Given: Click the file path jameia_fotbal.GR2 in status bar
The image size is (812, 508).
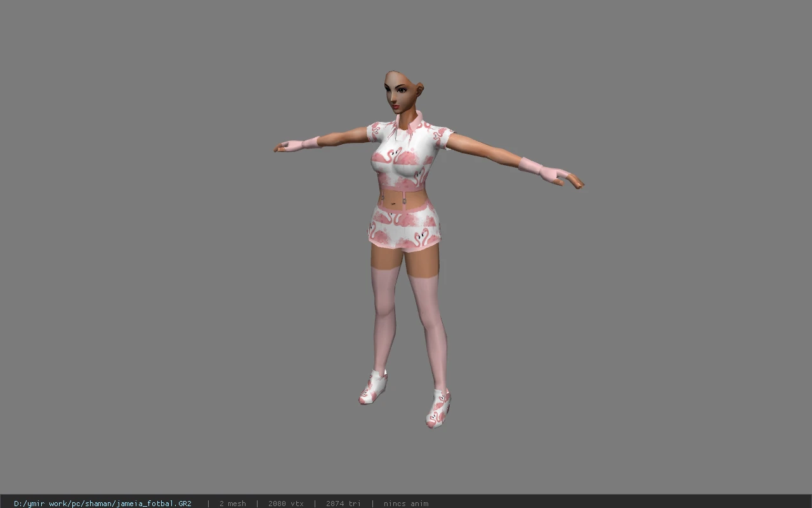Looking at the screenshot, I should pyautogui.click(x=103, y=504).
